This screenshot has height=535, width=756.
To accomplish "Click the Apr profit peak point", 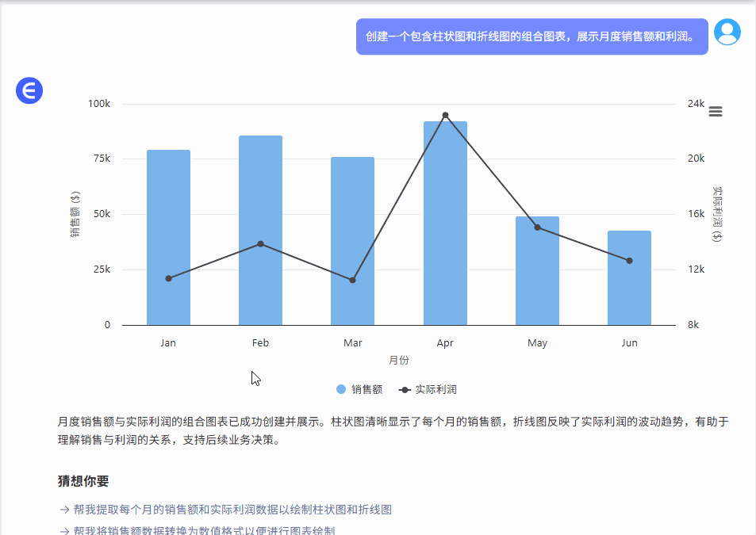I will click(445, 115).
